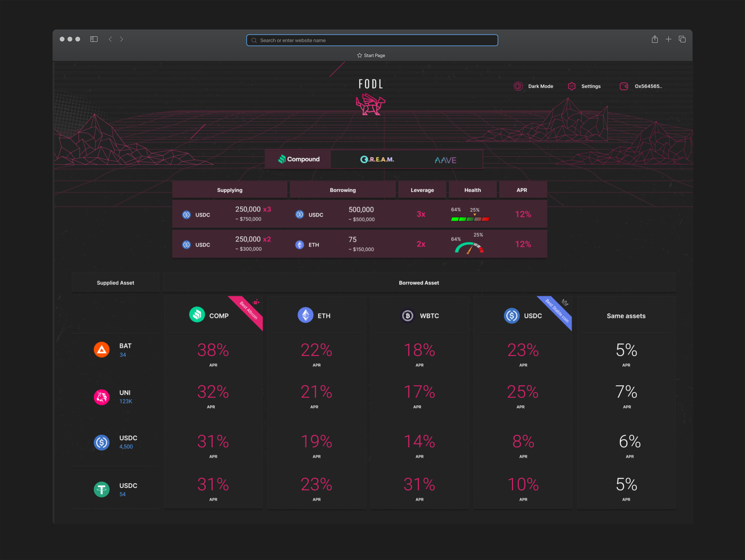Open a new browser tab with plus
Image resolution: width=745 pixels, height=560 pixels.
point(668,39)
